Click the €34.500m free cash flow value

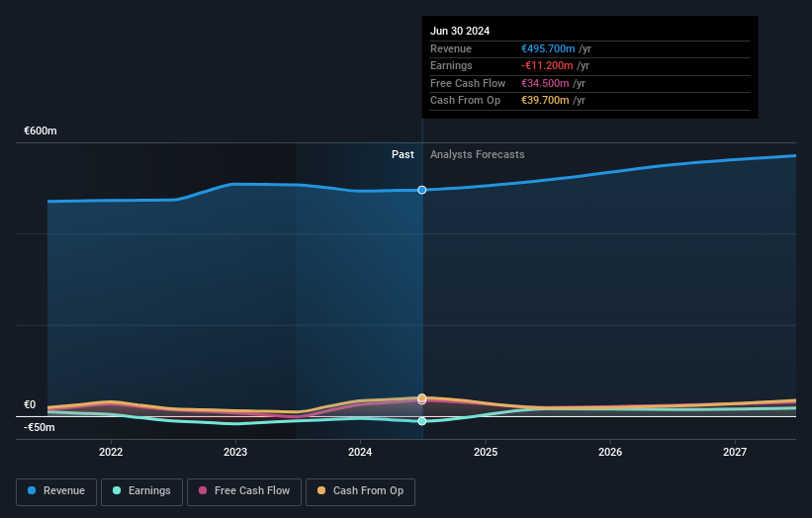[545, 83]
